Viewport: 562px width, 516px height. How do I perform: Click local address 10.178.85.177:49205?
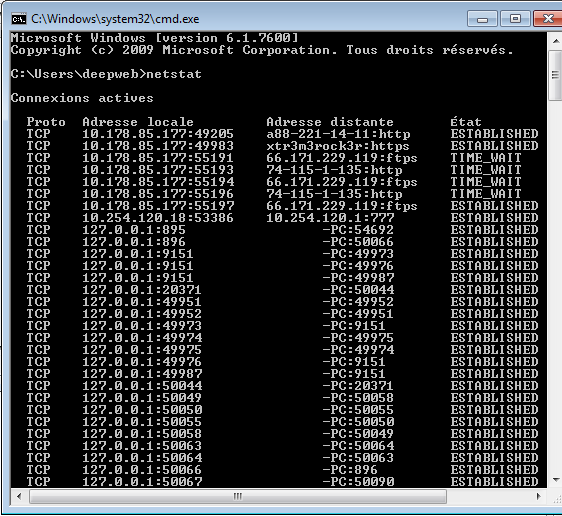click(158, 134)
